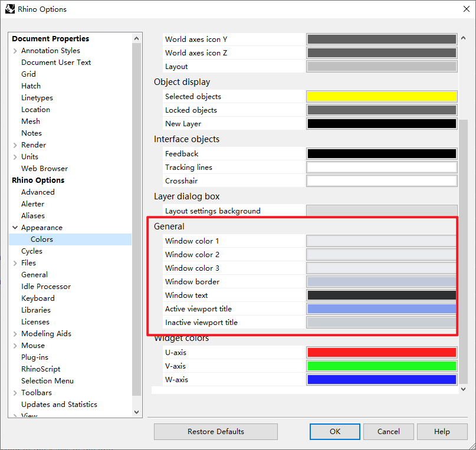This screenshot has width=476, height=450.
Task: Select the Plug-ins options page
Action: pos(34,357)
